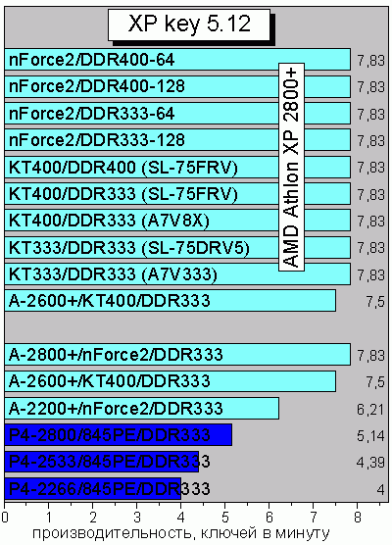Click the XP key 5.12 chart title
This screenshot has height=545, width=392.
[189, 25]
